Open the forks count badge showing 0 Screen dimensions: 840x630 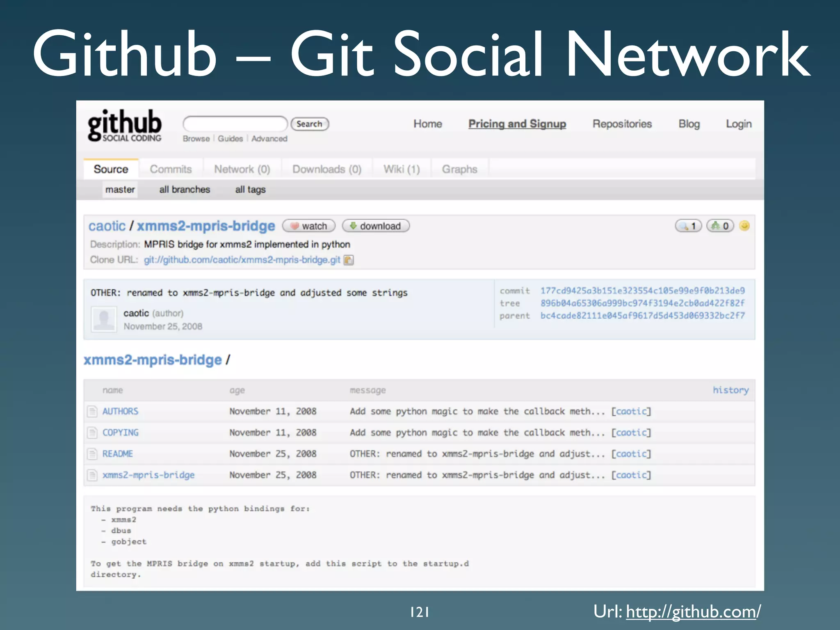point(720,226)
